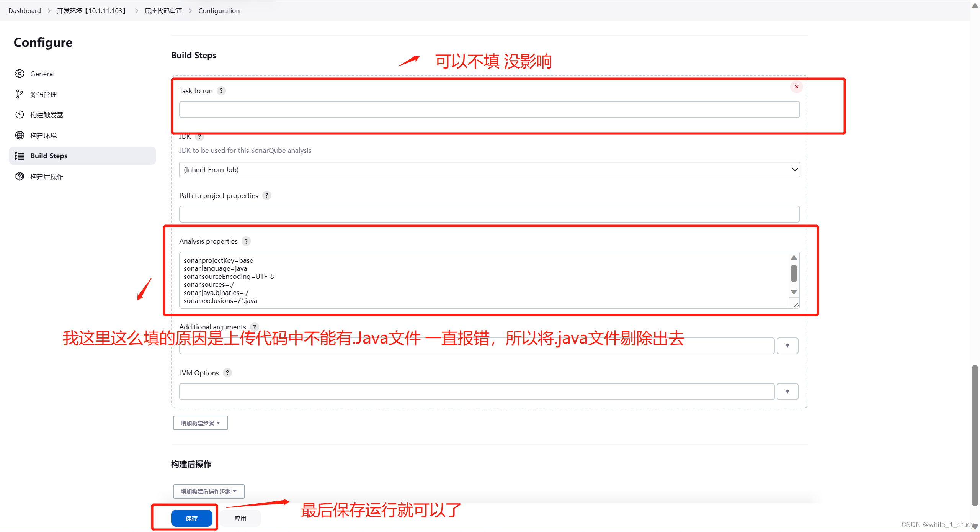Click the 应用 apply button
Screen dimensions: 980x532
(x=240, y=518)
